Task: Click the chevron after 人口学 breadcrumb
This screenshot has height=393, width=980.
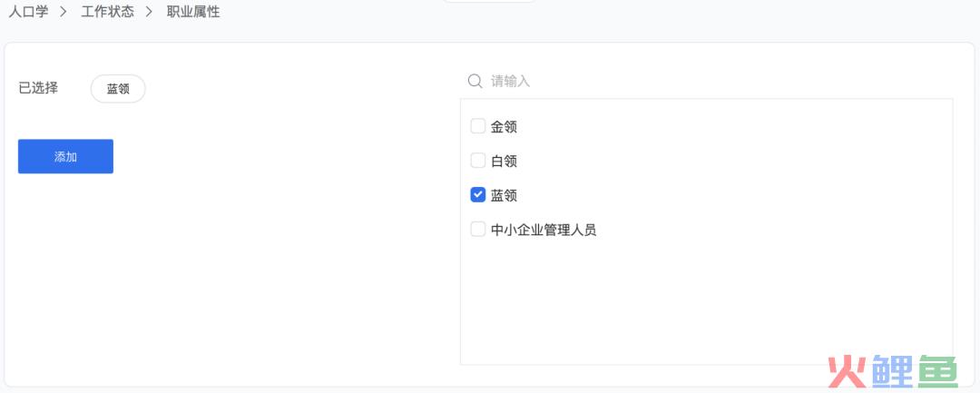Action: [64, 12]
